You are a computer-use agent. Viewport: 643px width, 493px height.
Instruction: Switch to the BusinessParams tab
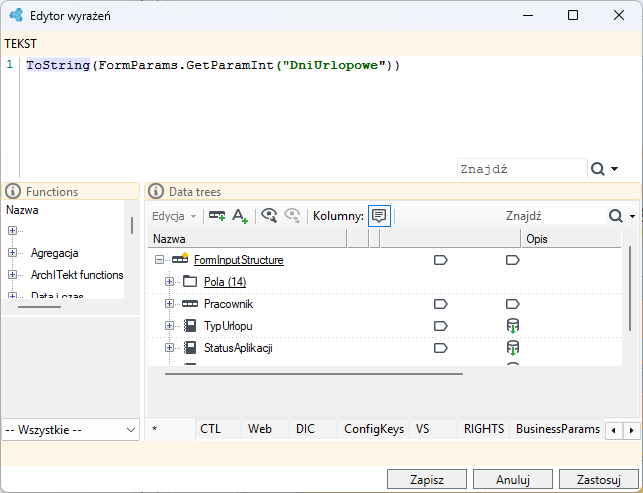557,429
